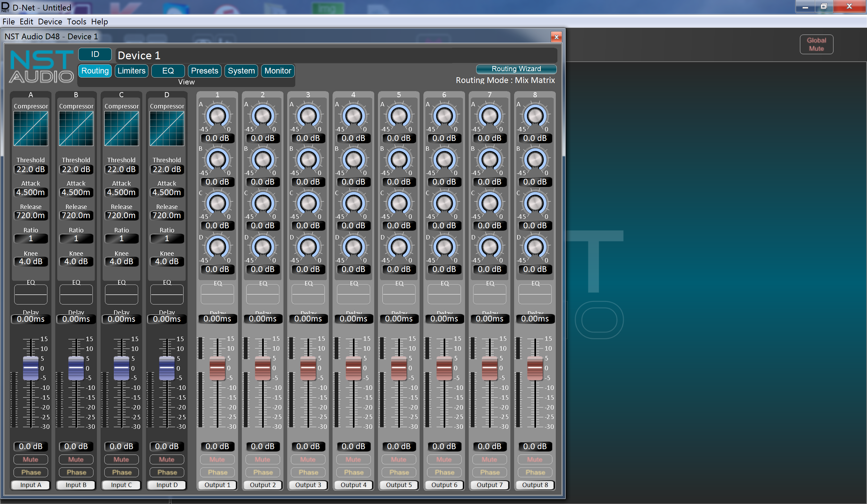Click Output 3's input C mix knob

pyautogui.click(x=308, y=203)
